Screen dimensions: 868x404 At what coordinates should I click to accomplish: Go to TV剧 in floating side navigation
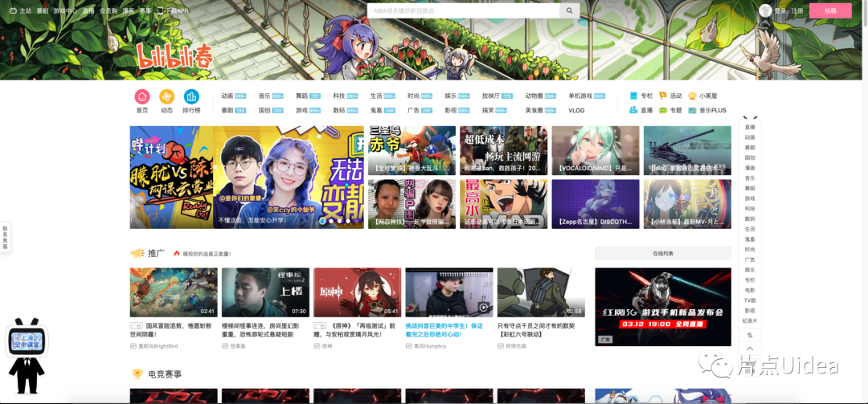pyautogui.click(x=750, y=300)
